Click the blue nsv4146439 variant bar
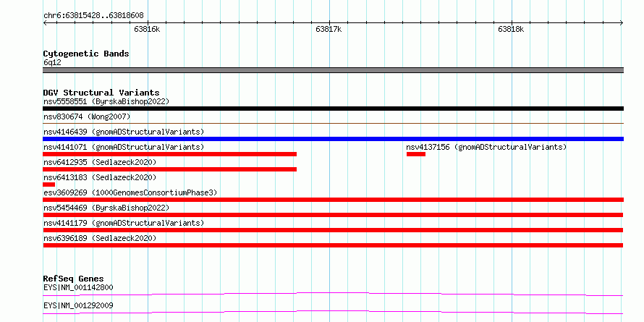Screen dimensions: 644x322 click(333, 139)
